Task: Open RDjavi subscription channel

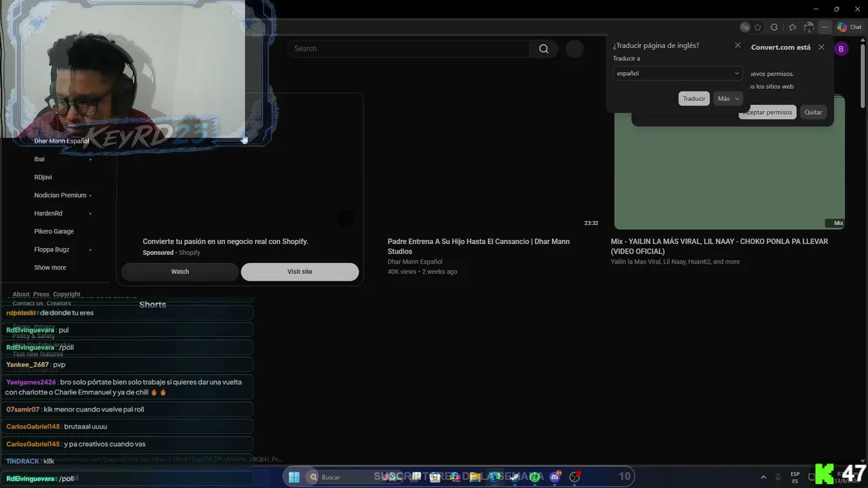Action: point(43,178)
